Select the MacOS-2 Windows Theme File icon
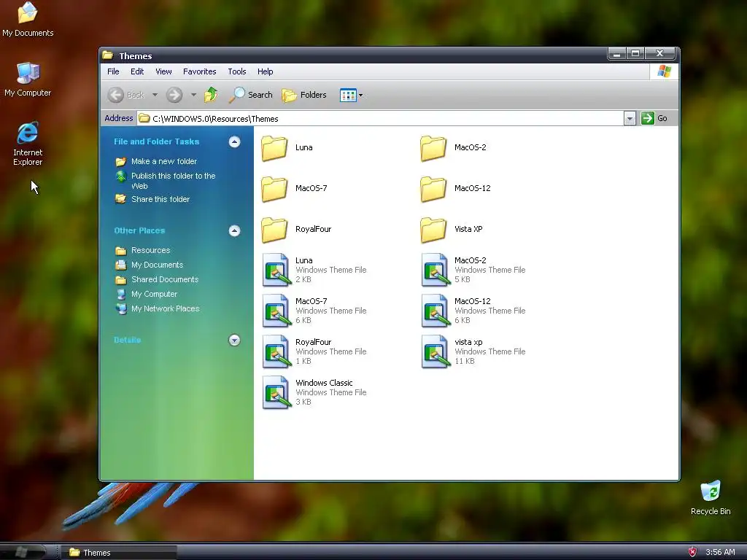Viewport: 747px width, 560px height. (436, 270)
